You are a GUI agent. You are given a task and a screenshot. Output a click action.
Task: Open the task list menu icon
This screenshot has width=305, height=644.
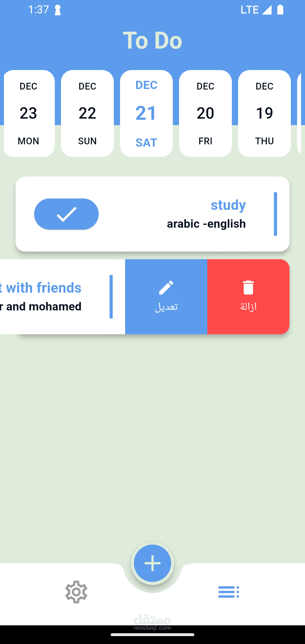(x=228, y=592)
